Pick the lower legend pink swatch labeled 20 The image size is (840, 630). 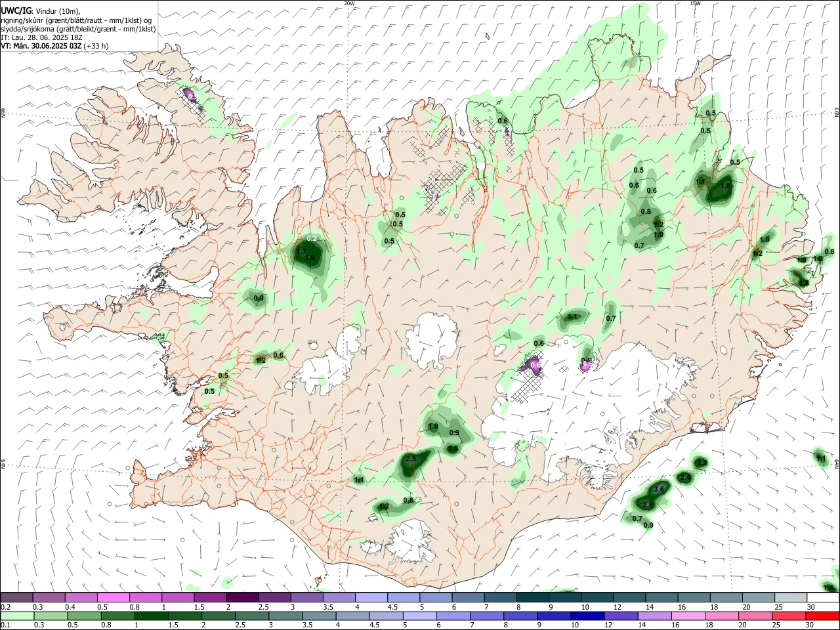point(754,616)
